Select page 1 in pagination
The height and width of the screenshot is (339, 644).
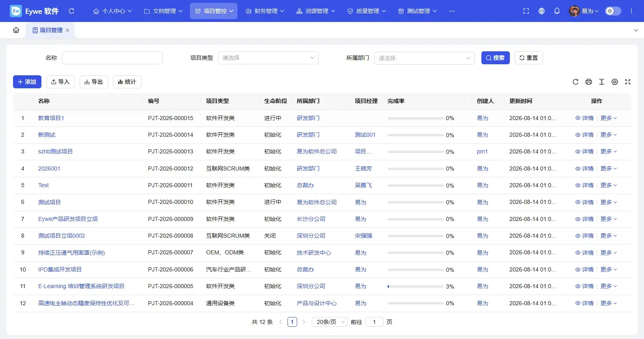click(292, 322)
